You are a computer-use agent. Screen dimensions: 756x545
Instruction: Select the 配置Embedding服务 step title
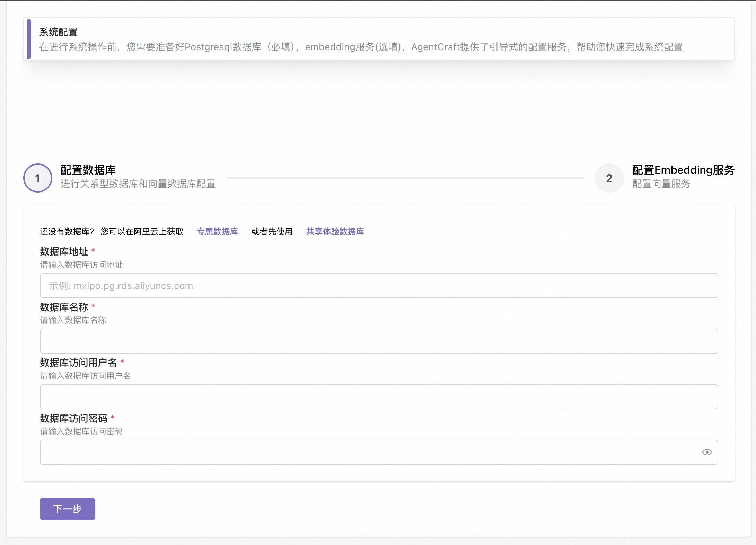tap(683, 170)
